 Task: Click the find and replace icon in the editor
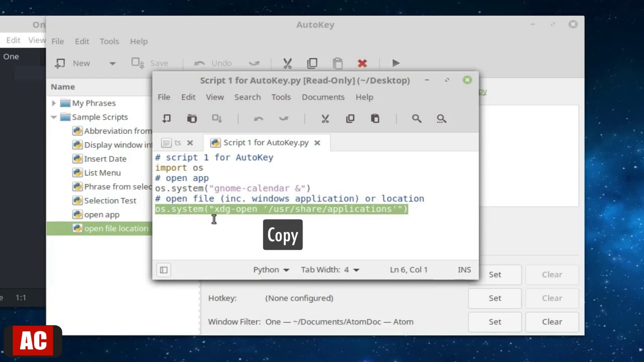(x=441, y=119)
